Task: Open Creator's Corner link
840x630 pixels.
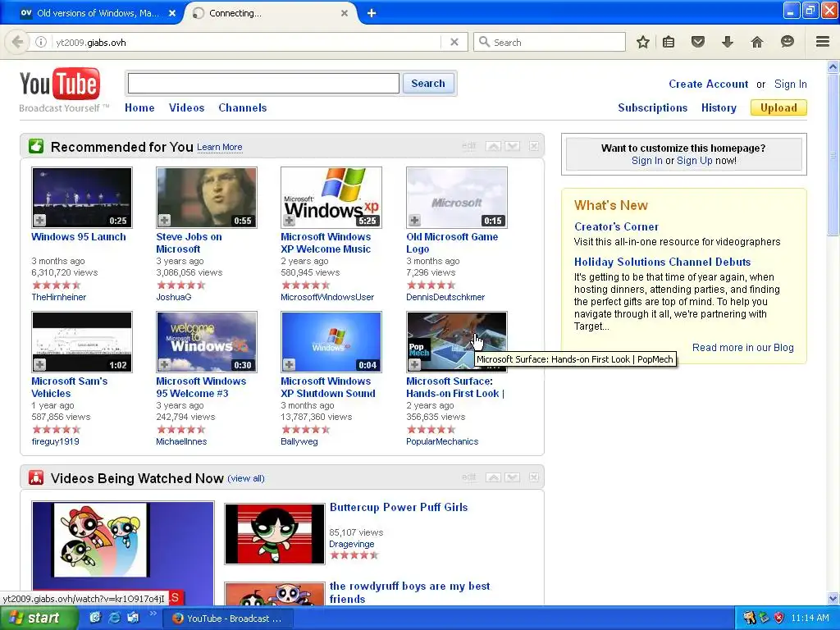Action: pos(616,226)
